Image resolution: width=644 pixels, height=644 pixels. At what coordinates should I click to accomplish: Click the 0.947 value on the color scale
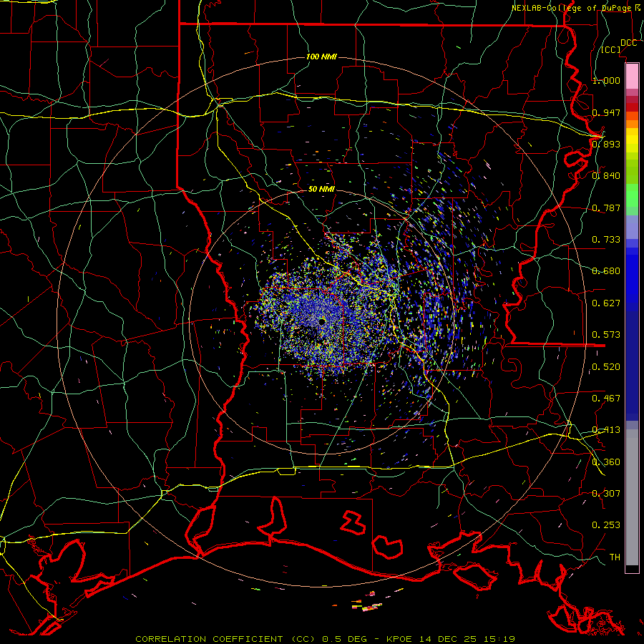606,112
